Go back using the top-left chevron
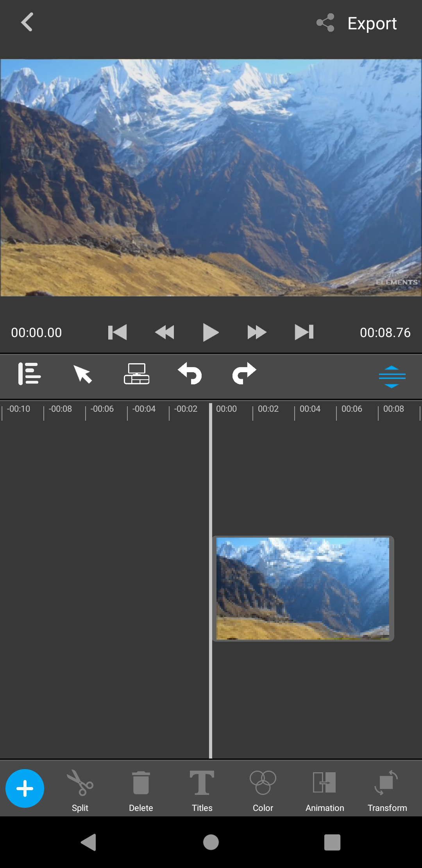Screen dimensions: 422x868 point(27,22)
